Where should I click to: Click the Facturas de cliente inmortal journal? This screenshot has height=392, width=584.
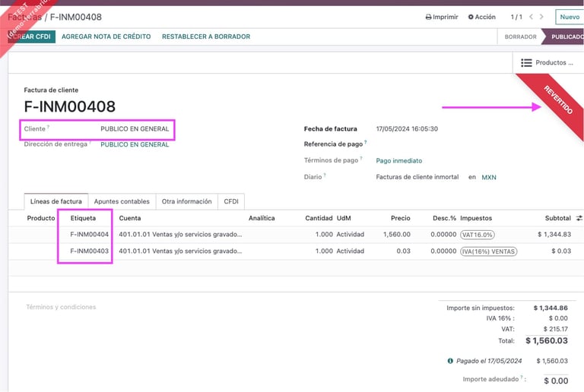tap(417, 177)
